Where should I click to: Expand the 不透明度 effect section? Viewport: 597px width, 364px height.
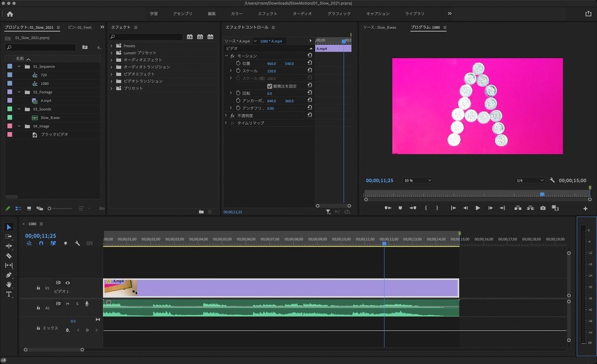click(x=226, y=115)
